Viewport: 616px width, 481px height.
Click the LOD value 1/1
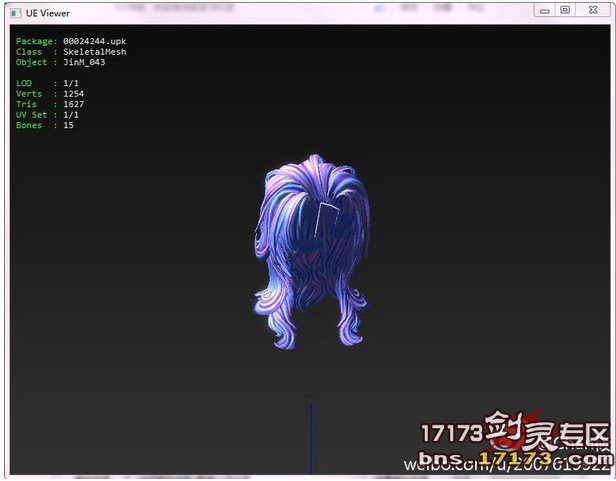pos(71,83)
